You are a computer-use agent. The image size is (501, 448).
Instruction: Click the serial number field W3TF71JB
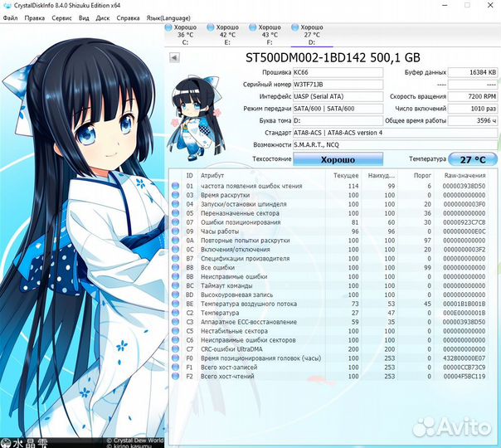338,85
